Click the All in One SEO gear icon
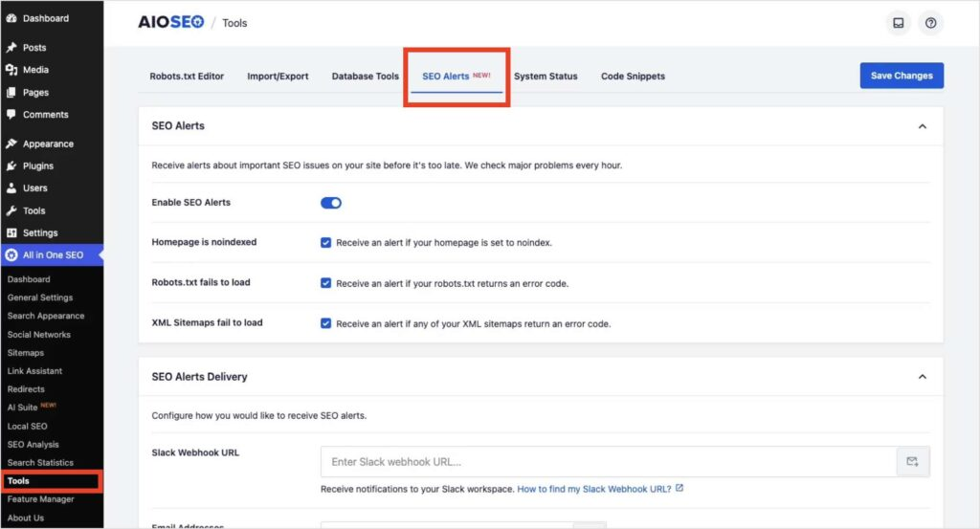The height and width of the screenshot is (529, 980). click(x=11, y=254)
